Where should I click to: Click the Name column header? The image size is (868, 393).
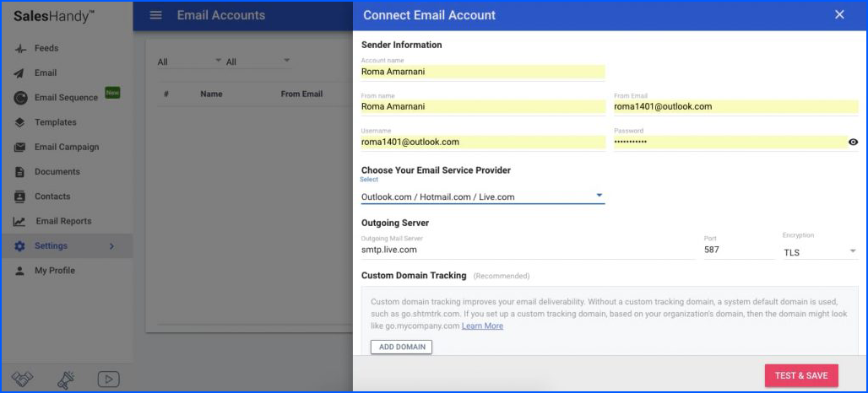pos(211,94)
